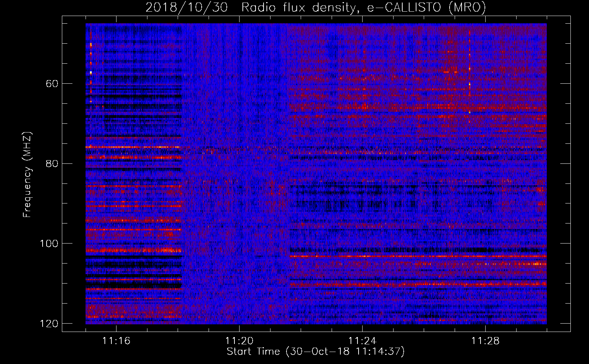Click the "Start Time (30-Oct-18 11:14:37)" axis label

(x=316, y=352)
